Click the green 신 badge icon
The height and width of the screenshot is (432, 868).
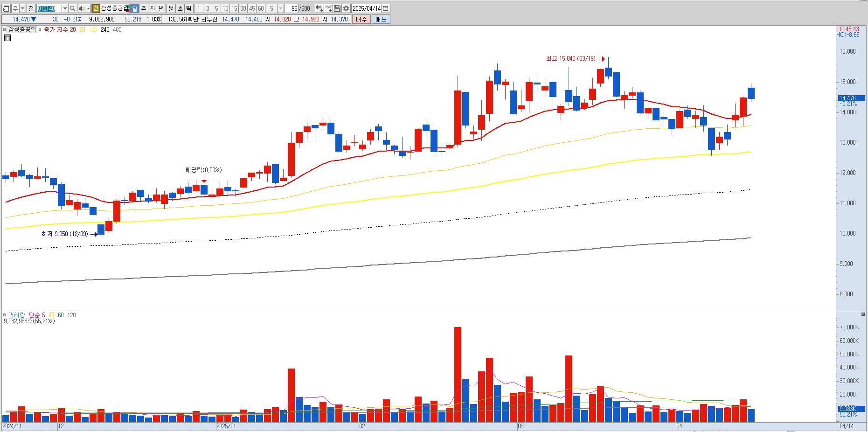click(x=96, y=8)
